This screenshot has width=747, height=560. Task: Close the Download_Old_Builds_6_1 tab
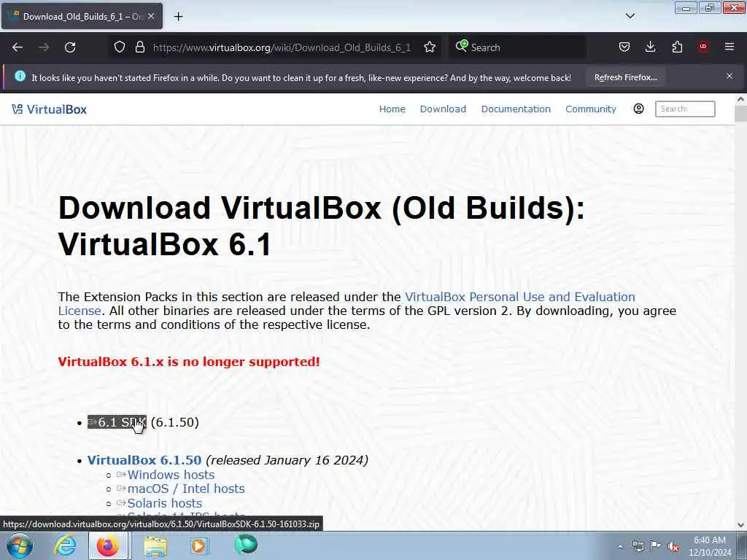151,16
